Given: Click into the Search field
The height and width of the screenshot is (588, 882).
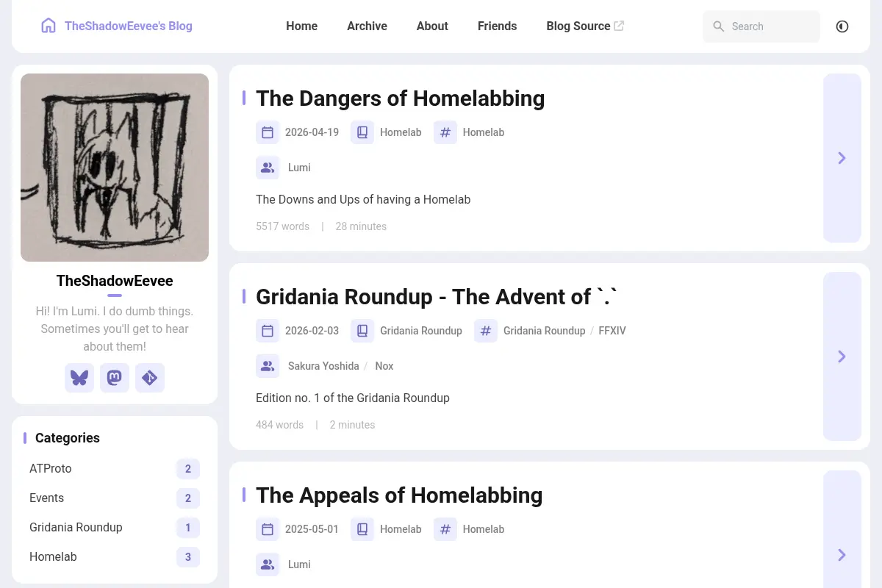Looking at the screenshot, I should click(761, 26).
